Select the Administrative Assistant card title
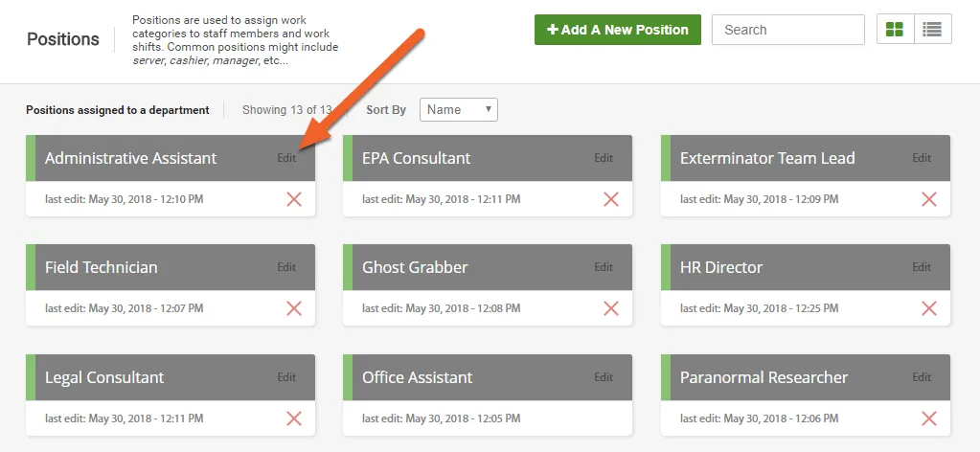The image size is (980, 452). click(x=130, y=158)
